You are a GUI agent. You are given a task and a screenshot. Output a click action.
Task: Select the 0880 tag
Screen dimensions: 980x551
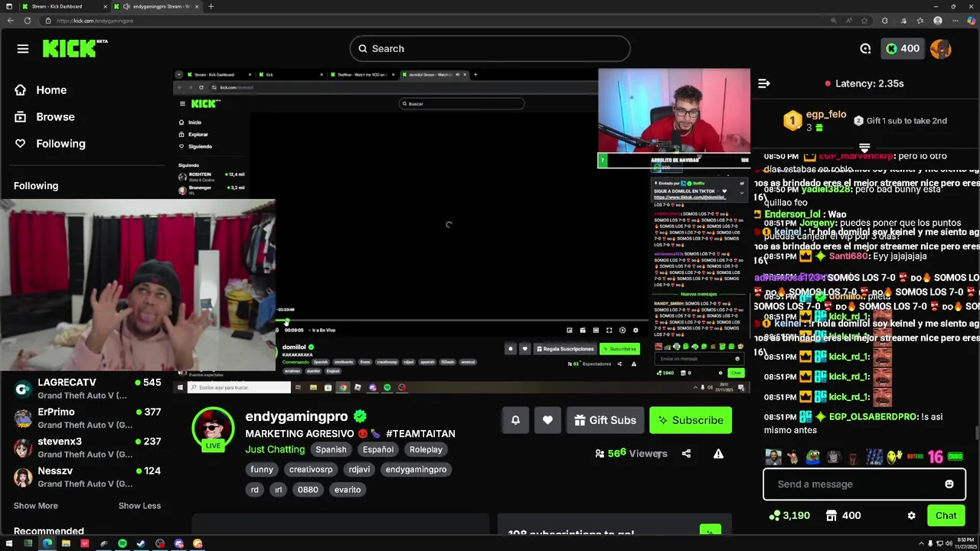point(308,489)
